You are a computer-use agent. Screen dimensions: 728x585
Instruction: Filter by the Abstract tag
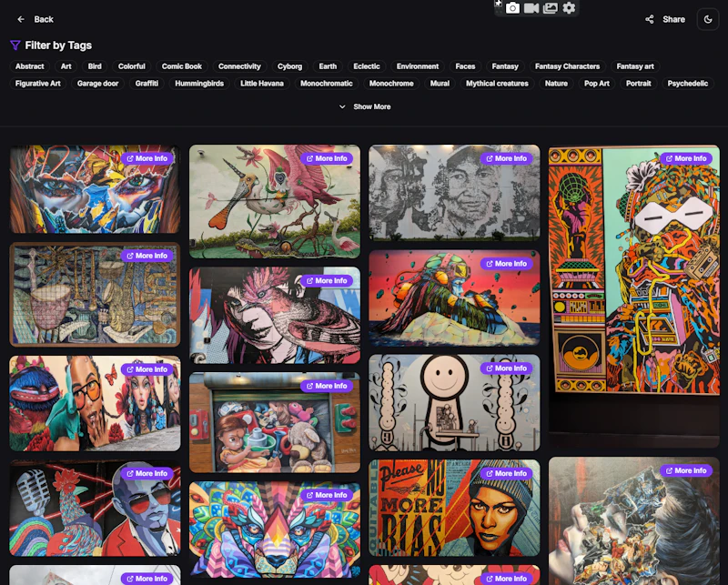(30, 66)
